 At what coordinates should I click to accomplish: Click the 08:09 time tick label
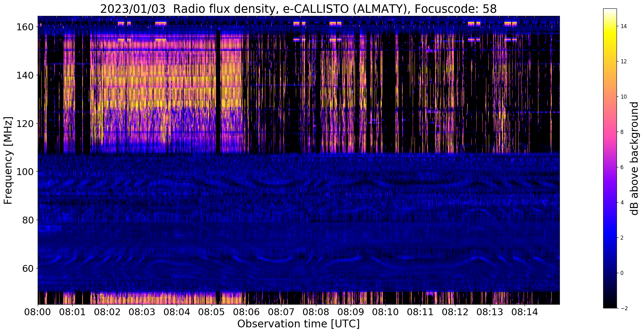351,312
